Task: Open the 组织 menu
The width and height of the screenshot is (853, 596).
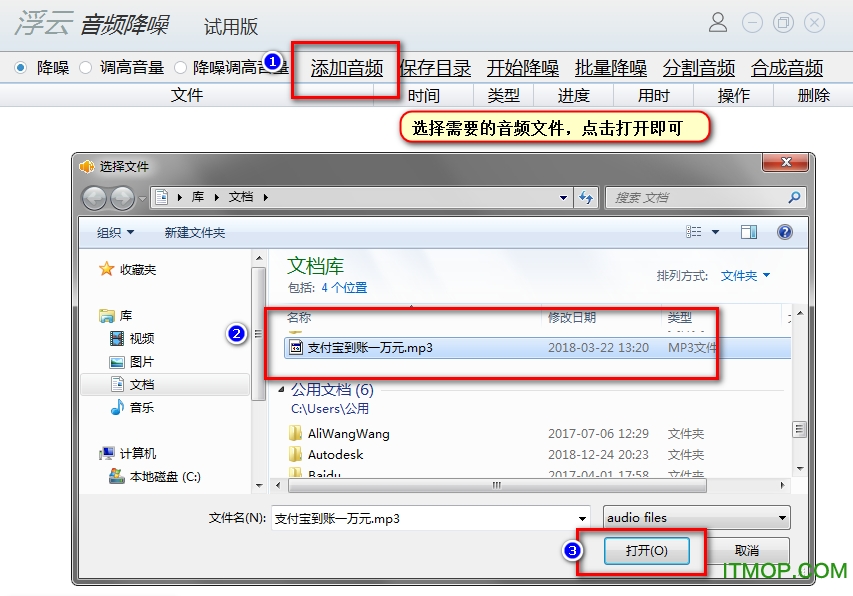Action: click(x=112, y=231)
